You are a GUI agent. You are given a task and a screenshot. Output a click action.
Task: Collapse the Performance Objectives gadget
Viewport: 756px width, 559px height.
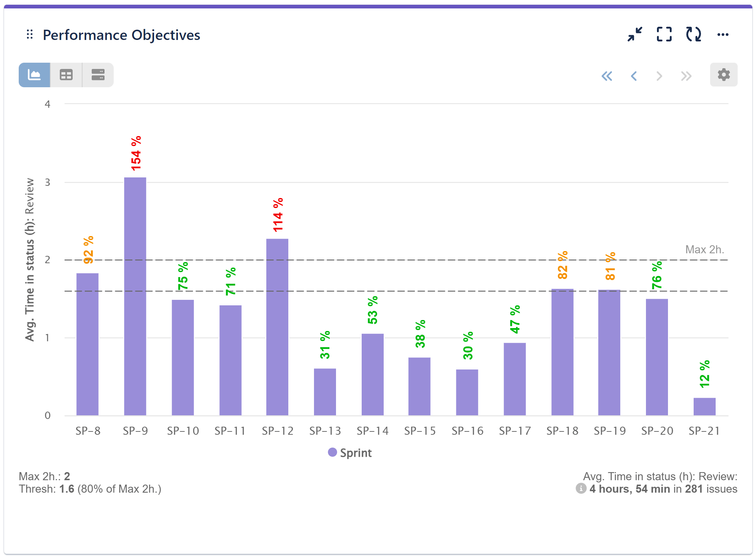[x=634, y=34]
